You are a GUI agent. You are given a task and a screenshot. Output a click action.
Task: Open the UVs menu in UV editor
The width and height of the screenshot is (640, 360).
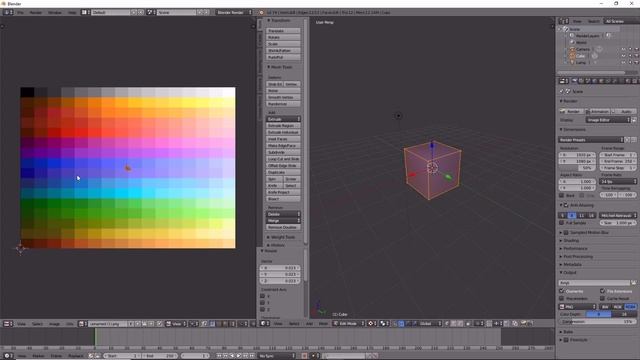[x=69, y=324]
